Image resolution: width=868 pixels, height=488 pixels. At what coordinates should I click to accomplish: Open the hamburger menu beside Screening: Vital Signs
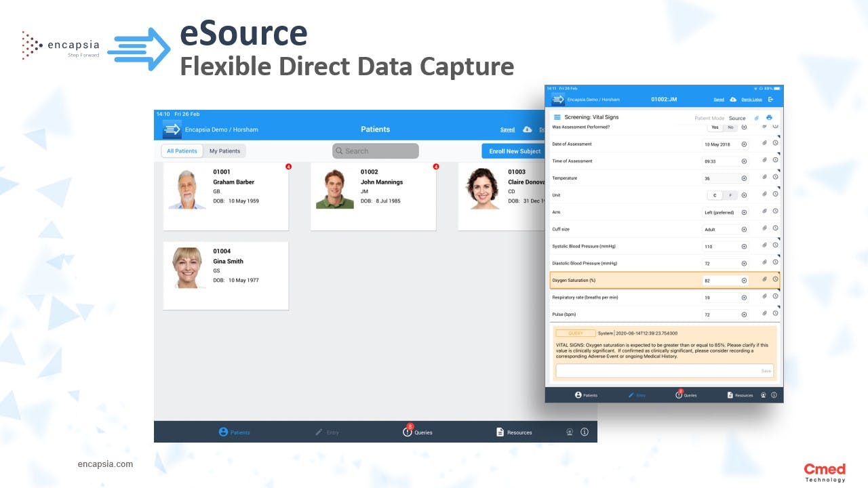pos(557,118)
